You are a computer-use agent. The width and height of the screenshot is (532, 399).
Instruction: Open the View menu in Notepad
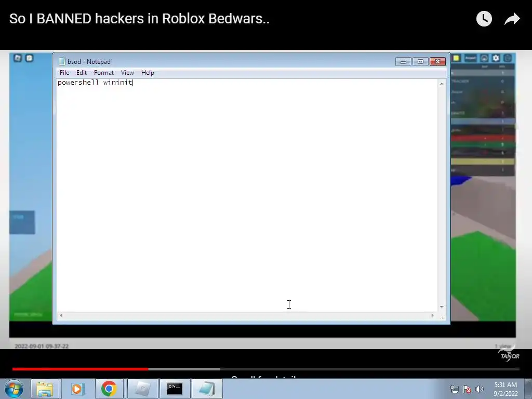click(x=128, y=73)
